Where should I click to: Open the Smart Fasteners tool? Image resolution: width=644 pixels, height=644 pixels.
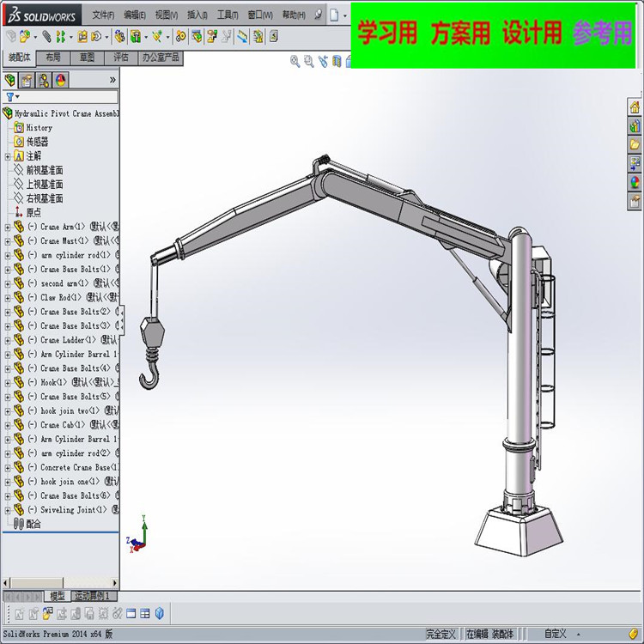(82, 37)
